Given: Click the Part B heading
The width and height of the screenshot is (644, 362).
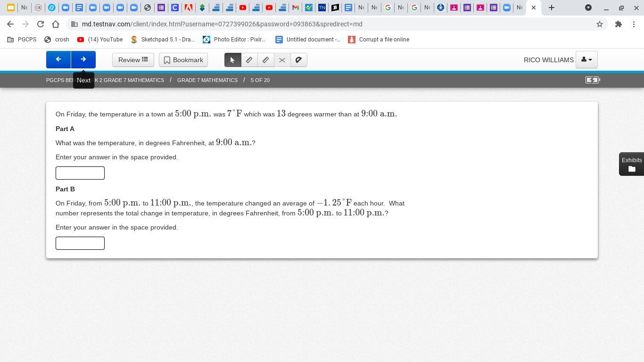Looking at the screenshot, I should pyautogui.click(x=65, y=189).
